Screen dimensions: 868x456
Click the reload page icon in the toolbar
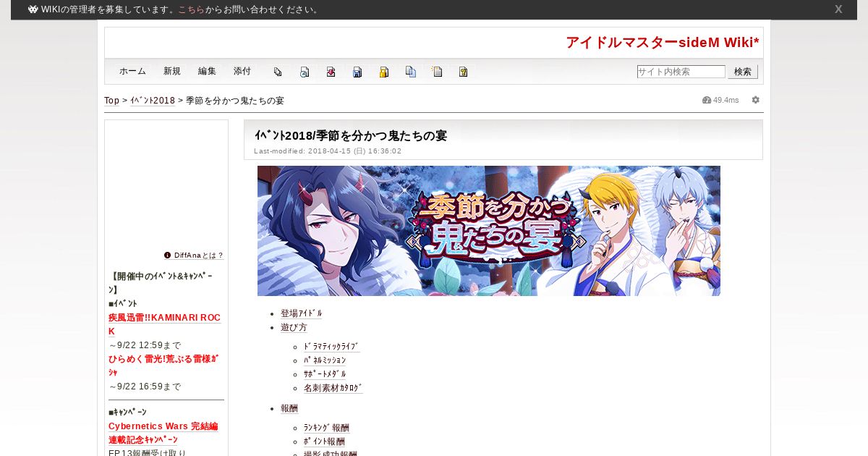[x=305, y=72]
